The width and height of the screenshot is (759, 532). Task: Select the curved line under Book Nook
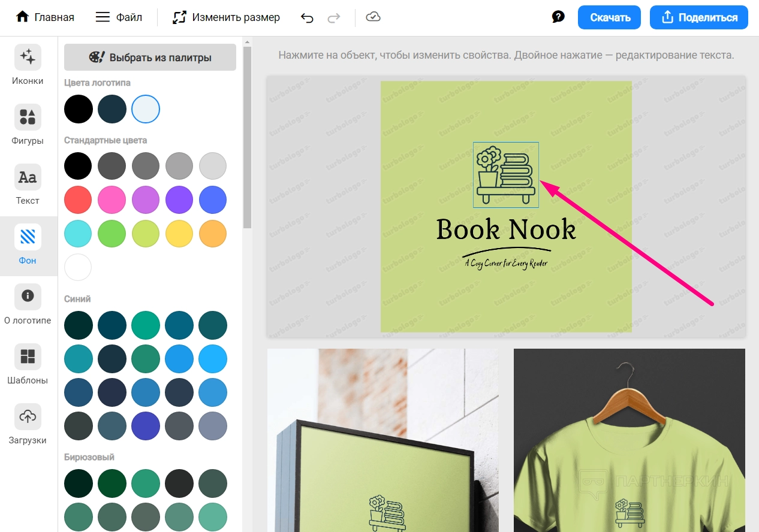coord(506,251)
